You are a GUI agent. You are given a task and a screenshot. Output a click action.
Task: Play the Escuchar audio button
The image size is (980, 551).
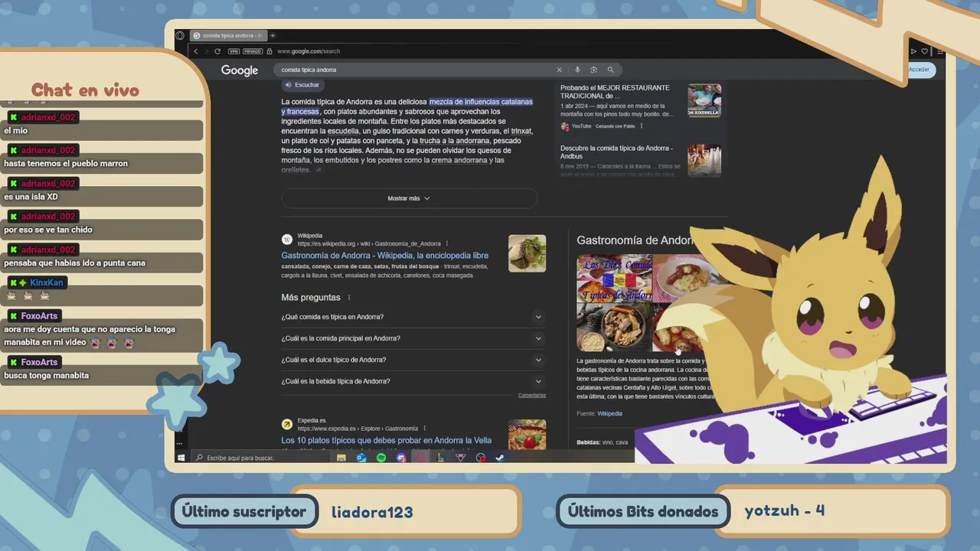tap(302, 85)
